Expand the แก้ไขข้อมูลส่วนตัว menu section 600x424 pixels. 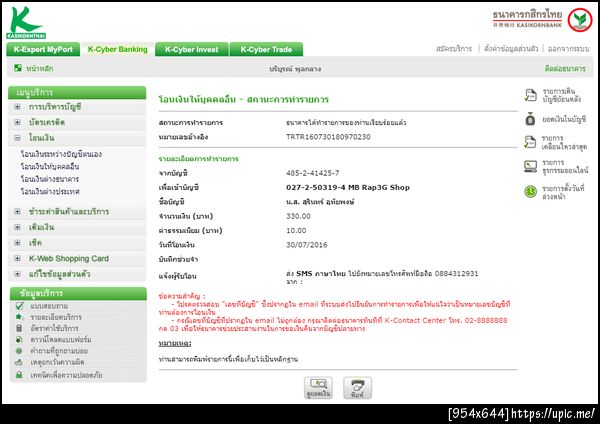pyautogui.click(x=17, y=274)
